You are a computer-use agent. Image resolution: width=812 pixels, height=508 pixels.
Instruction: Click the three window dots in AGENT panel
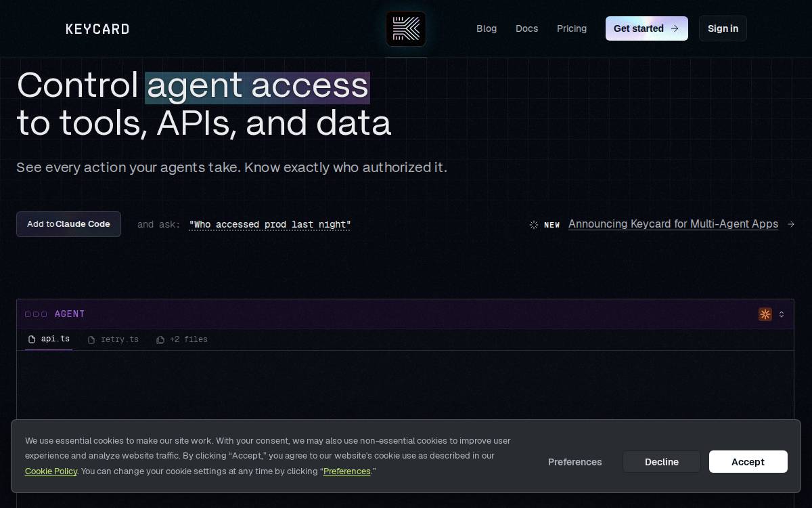click(x=36, y=314)
